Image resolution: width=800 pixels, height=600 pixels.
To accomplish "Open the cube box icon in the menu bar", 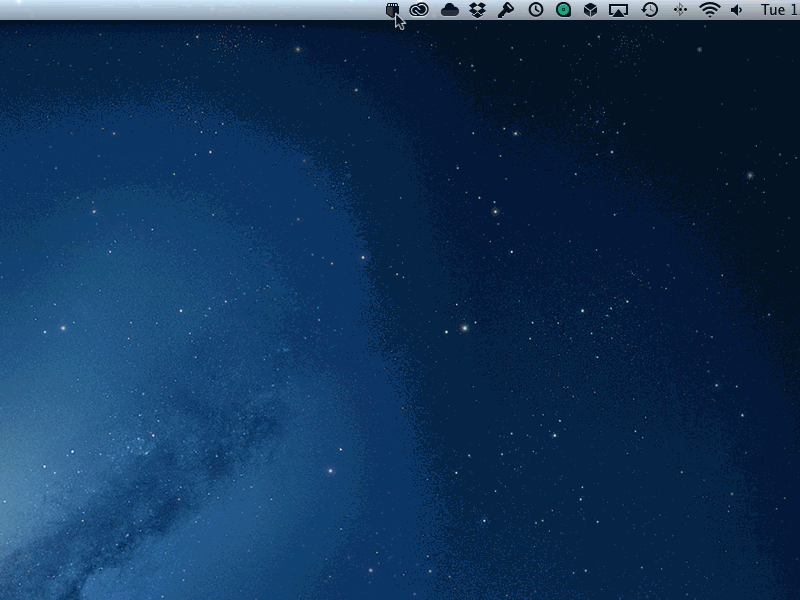I will point(590,10).
